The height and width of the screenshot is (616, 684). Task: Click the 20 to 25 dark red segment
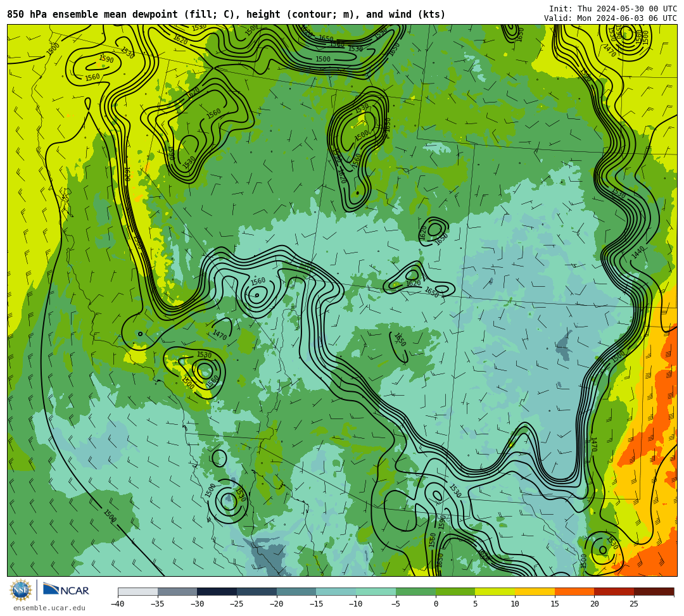coord(614,591)
